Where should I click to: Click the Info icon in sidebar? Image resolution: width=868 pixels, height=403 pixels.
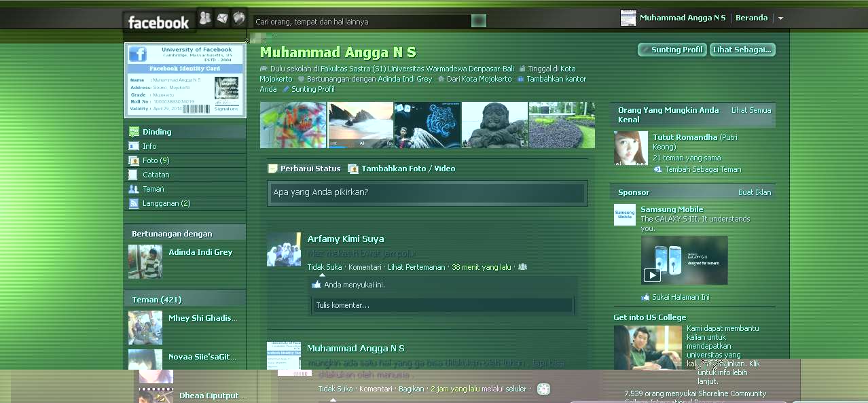(x=134, y=146)
